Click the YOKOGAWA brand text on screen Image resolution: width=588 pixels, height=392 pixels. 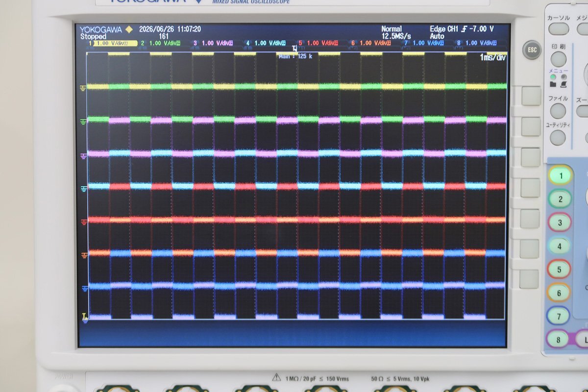pos(101,29)
